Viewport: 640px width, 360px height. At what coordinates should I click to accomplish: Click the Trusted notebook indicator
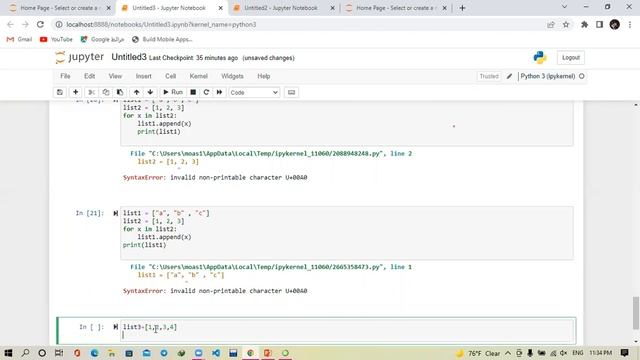click(489, 76)
